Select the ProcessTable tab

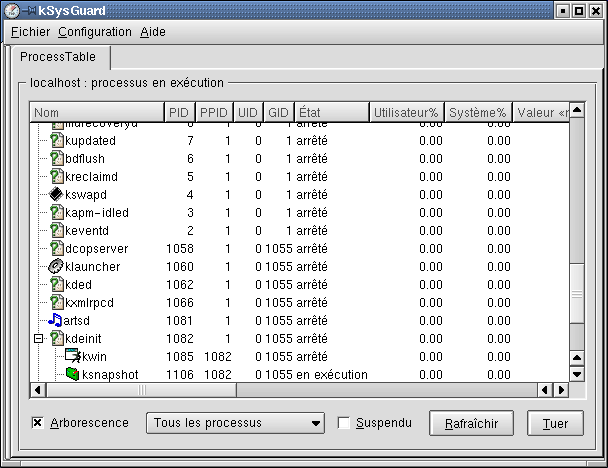(x=59, y=57)
